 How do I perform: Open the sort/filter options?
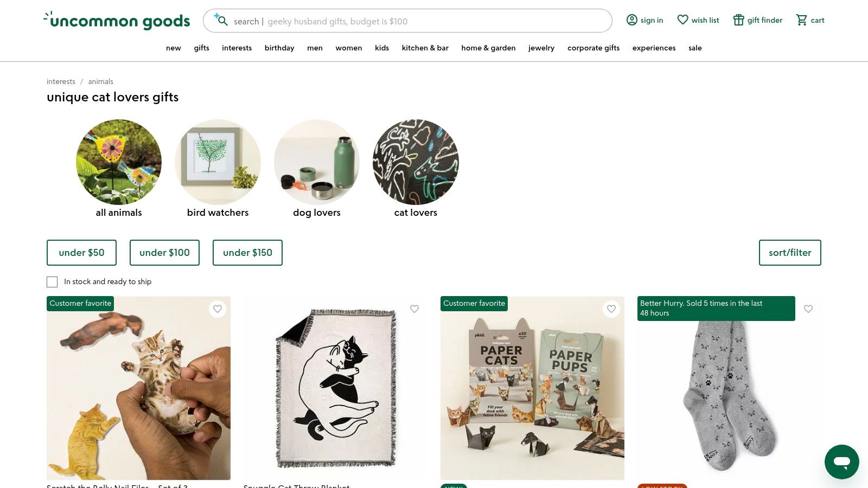(790, 253)
